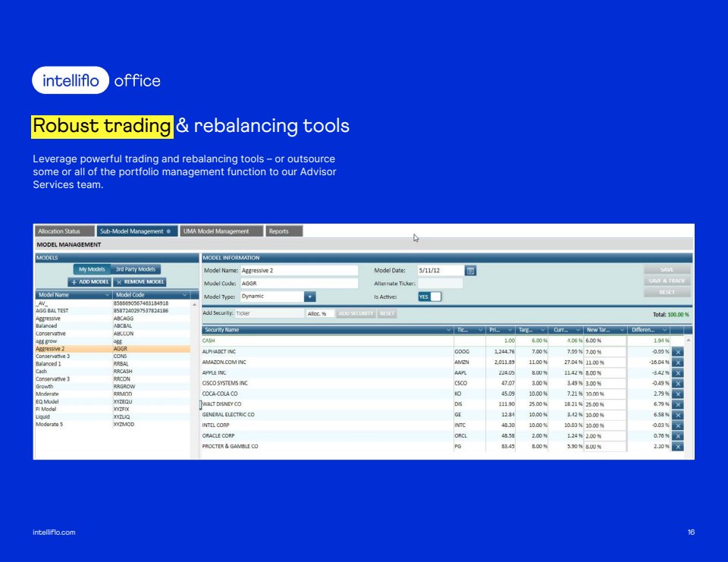
Task: Click the X icon for Walt Disney Co
Action: (x=677, y=404)
